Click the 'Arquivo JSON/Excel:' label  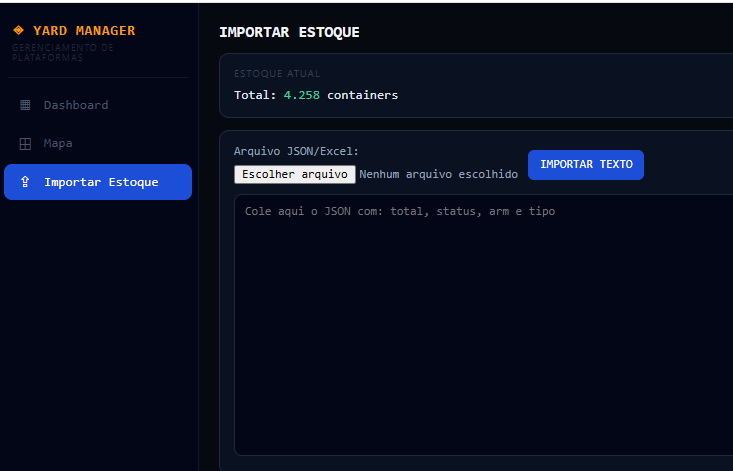[x=296, y=151]
